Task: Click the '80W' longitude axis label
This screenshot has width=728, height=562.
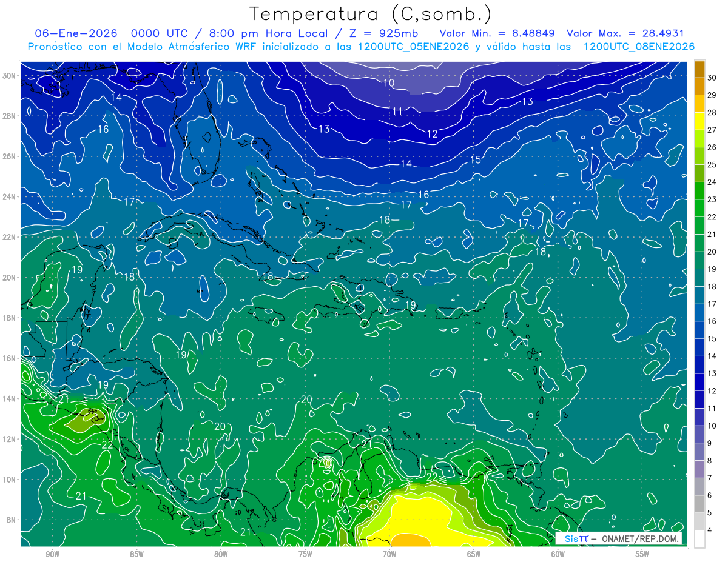Action: [x=221, y=554]
